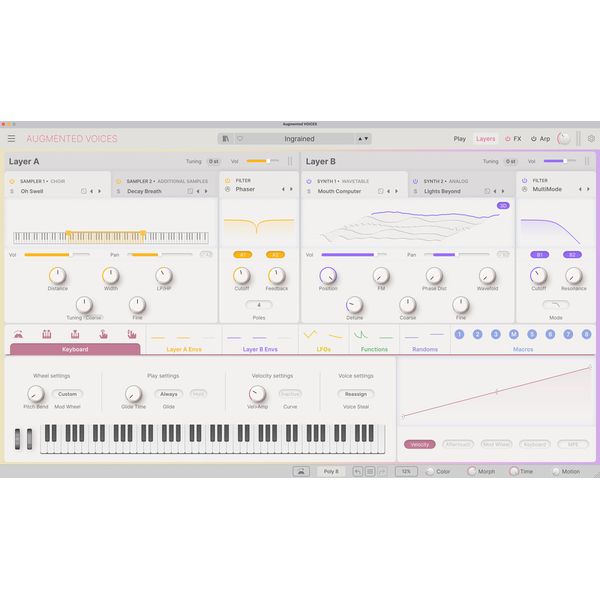Viewport: 600px width, 600px height.
Task: Click the undo arrow in status bar
Action: point(357,471)
